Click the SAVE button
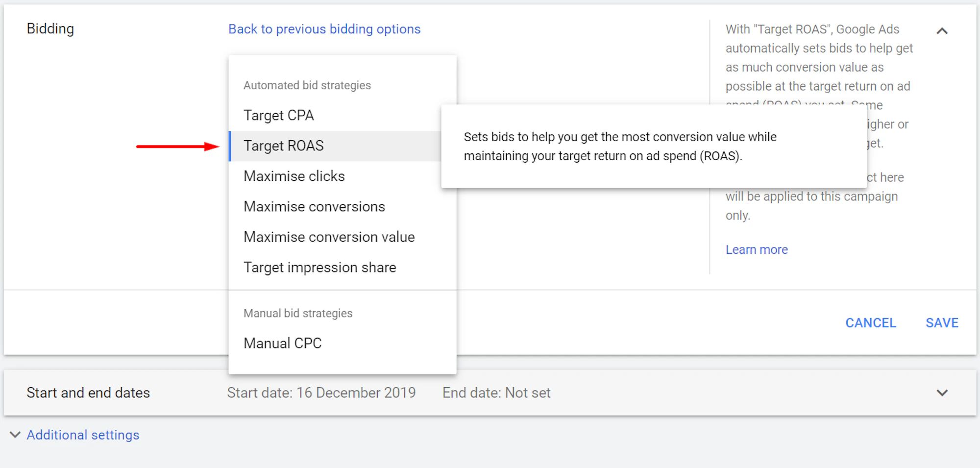The width and height of the screenshot is (980, 468). [942, 322]
